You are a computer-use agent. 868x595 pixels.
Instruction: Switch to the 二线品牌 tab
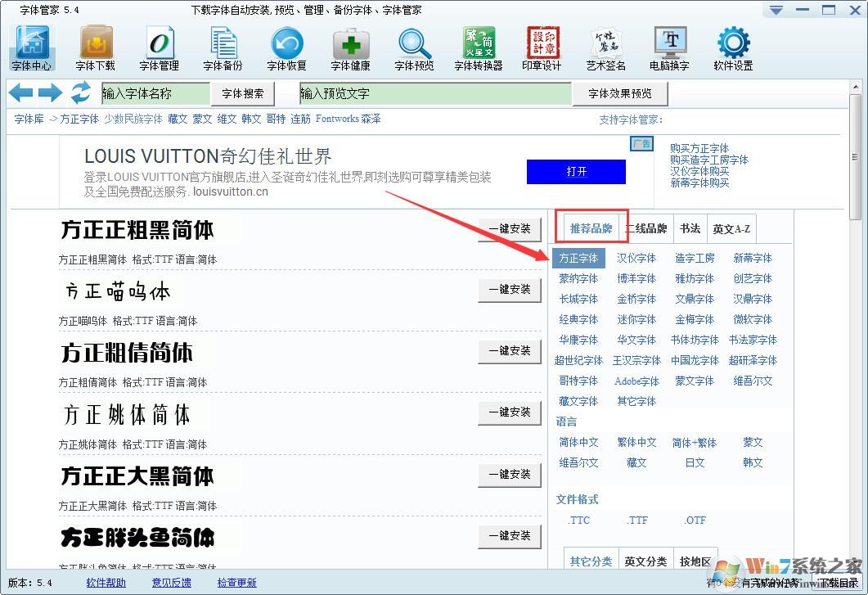tap(647, 228)
